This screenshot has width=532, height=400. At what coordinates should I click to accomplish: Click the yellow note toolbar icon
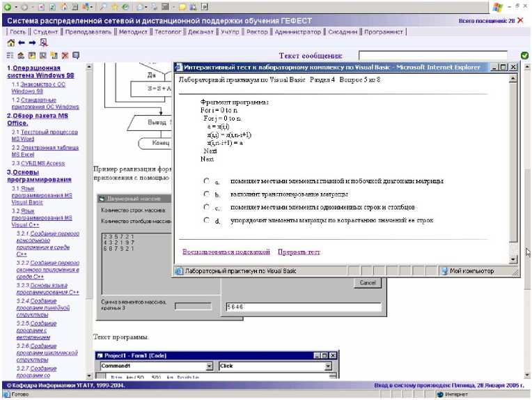tap(182, 7)
